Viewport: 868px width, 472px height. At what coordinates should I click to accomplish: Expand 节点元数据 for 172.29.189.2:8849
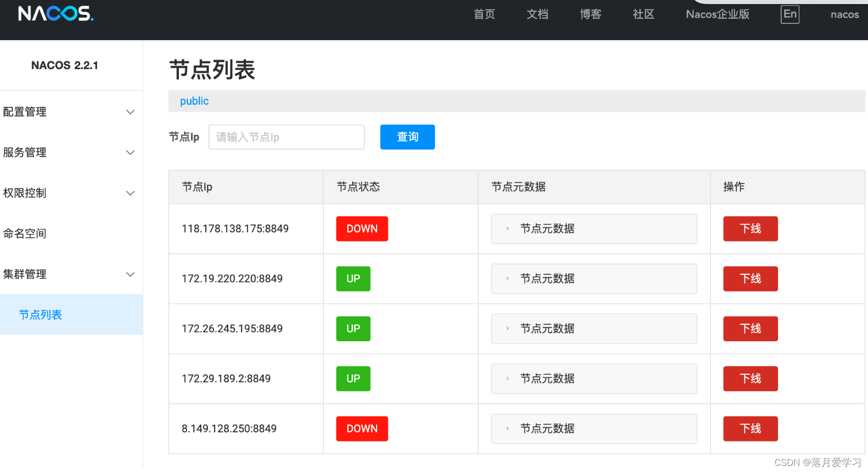594,378
